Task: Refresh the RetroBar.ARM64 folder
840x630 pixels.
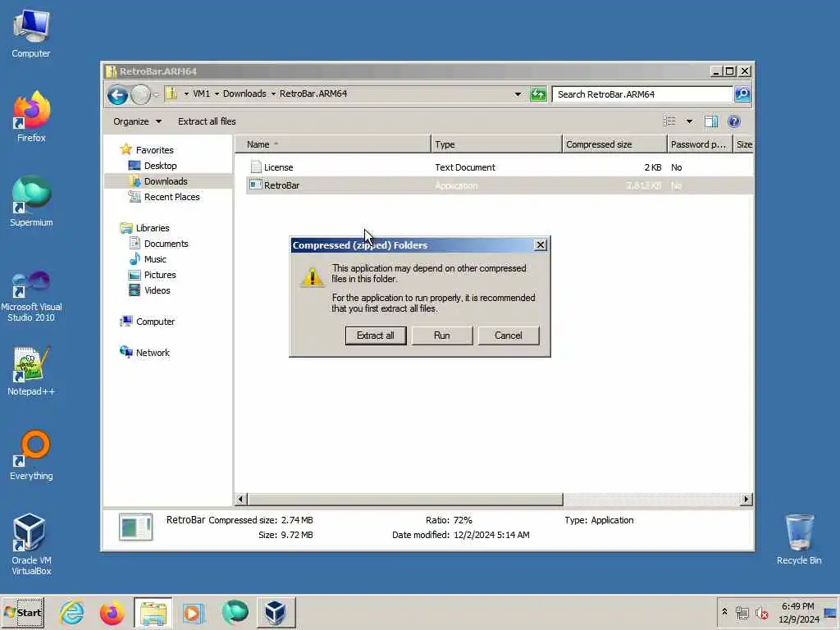Action: pos(538,94)
